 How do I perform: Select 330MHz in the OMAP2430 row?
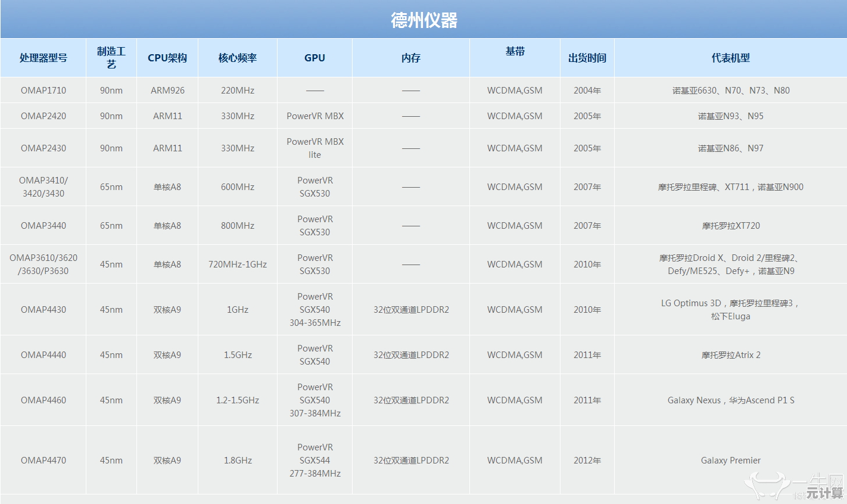238,148
